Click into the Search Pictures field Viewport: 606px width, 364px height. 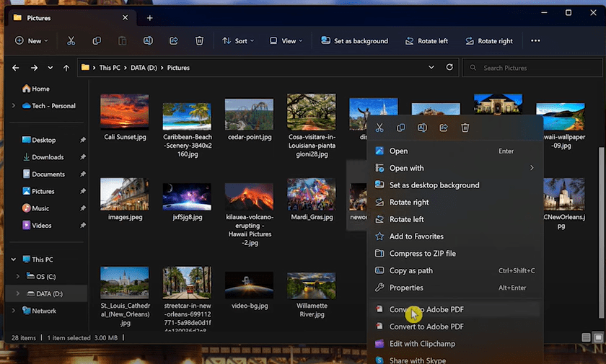point(532,68)
